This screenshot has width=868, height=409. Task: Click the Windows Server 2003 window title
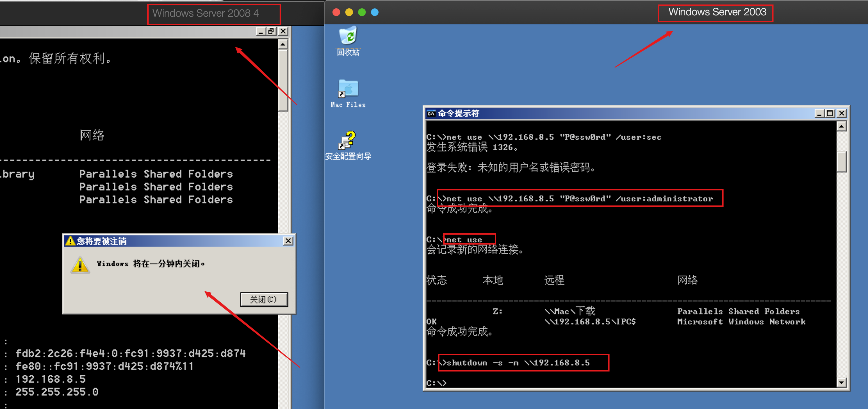[717, 12]
